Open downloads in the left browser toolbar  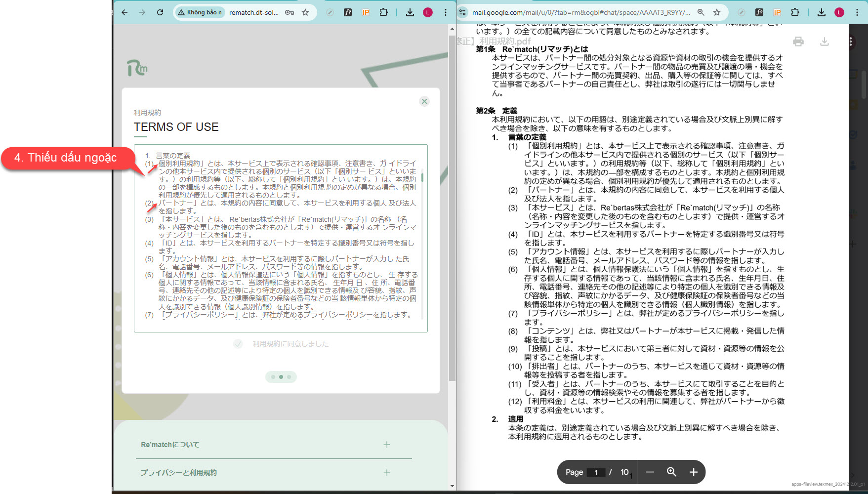click(410, 12)
